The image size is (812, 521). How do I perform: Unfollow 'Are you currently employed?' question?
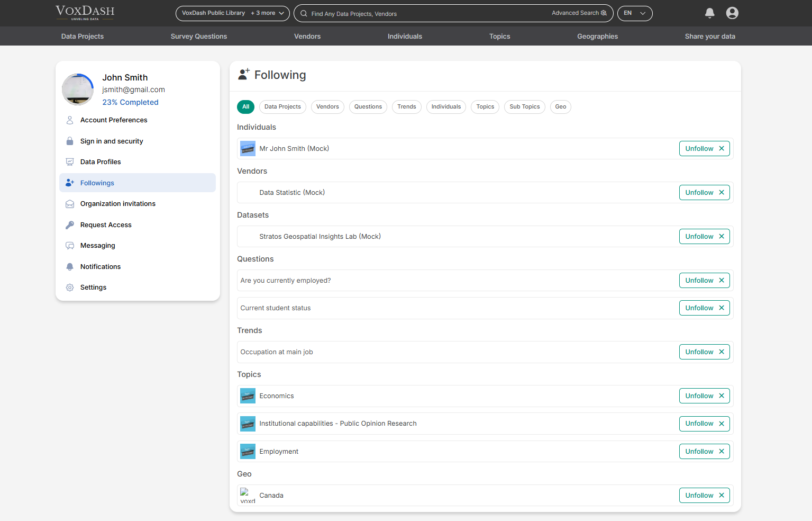[x=705, y=281]
